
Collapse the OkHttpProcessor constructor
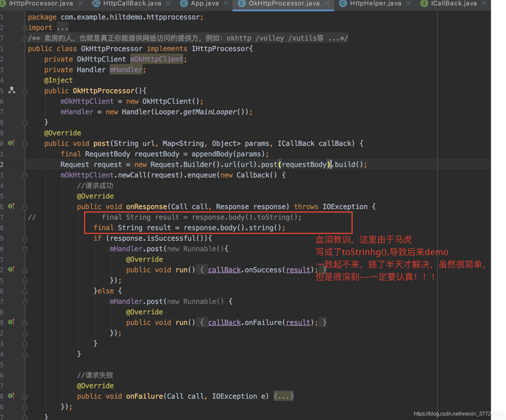[25, 91]
